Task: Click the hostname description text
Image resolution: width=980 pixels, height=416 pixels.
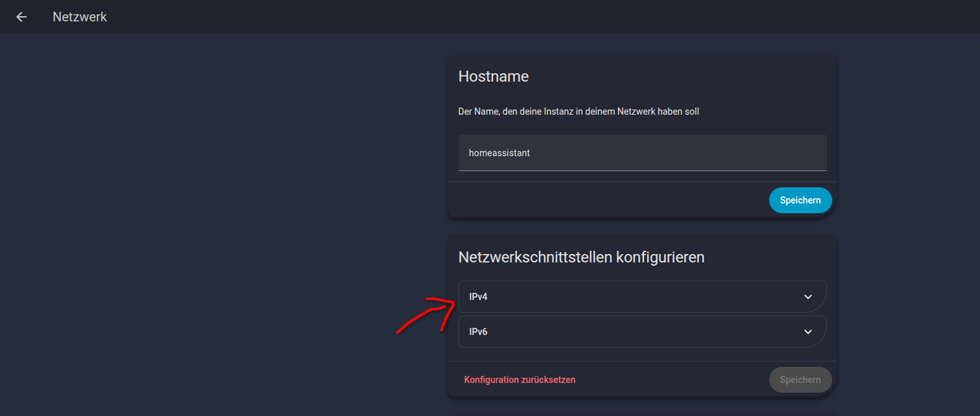Action: (x=578, y=111)
